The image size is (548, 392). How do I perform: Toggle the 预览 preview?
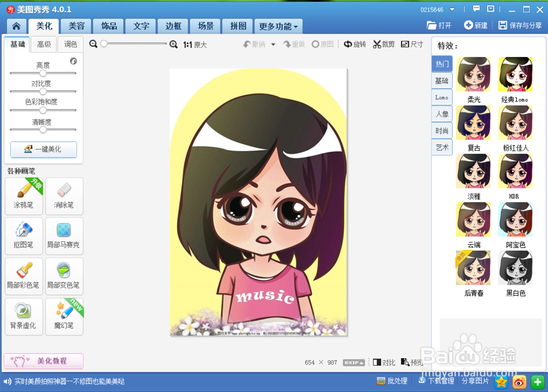[x=412, y=362]
